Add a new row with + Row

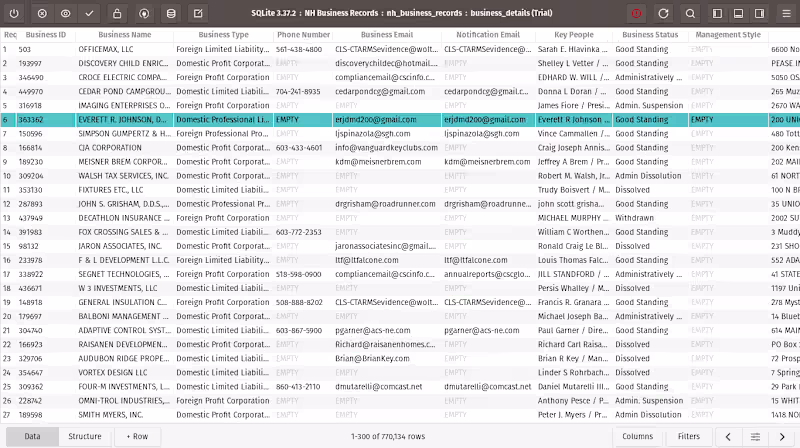click(137, 437)
